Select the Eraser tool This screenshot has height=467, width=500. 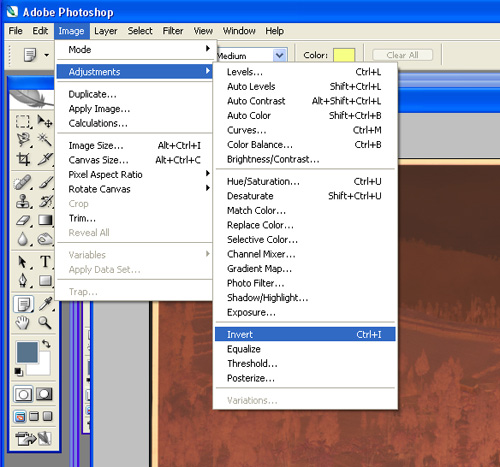tap(23, 220)
